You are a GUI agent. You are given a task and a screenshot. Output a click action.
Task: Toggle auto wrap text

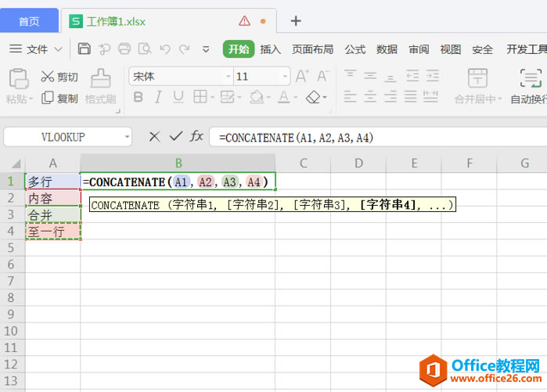531,85
